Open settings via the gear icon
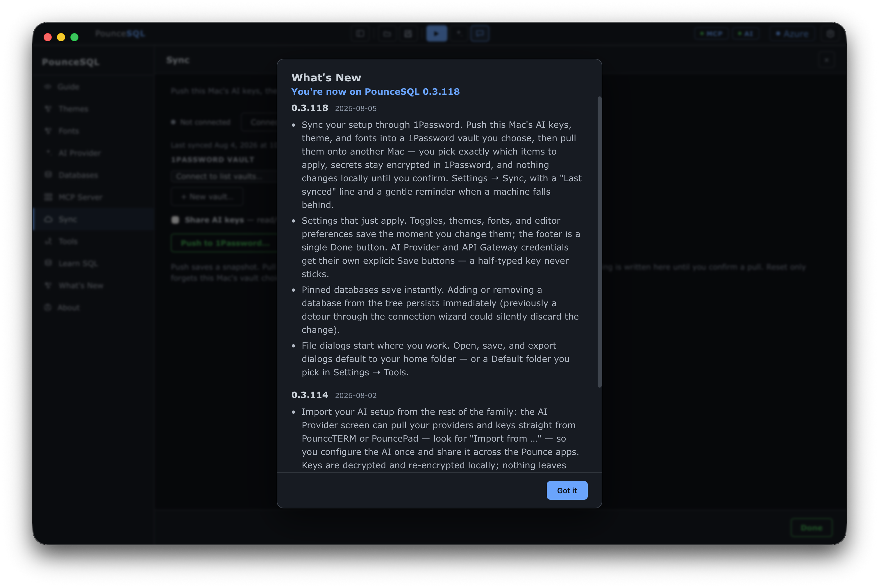This screenshot has height=588, width=879. tap(830, 34)
